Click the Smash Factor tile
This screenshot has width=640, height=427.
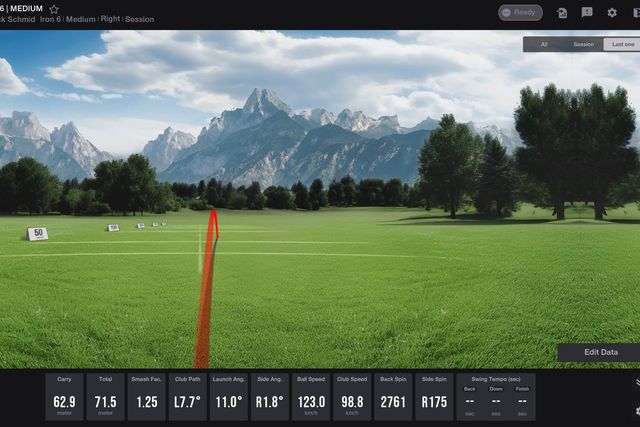point(147,397)
